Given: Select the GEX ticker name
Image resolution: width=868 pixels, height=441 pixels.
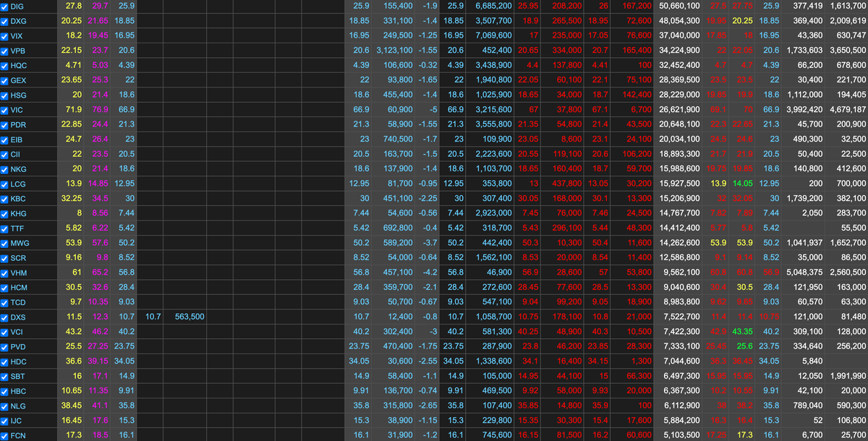Looking at the screenshot, I should pyautogui.click(x=18, y=80).
